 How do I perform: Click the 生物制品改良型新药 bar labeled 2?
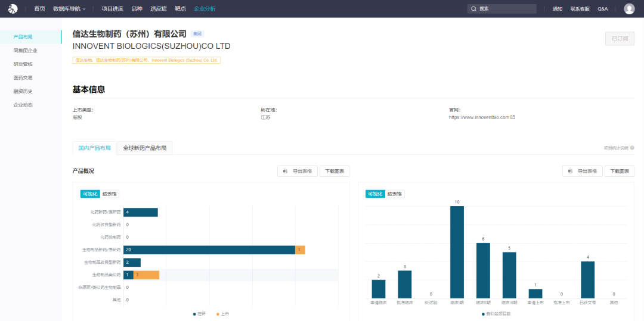click(x=132, y=263)
